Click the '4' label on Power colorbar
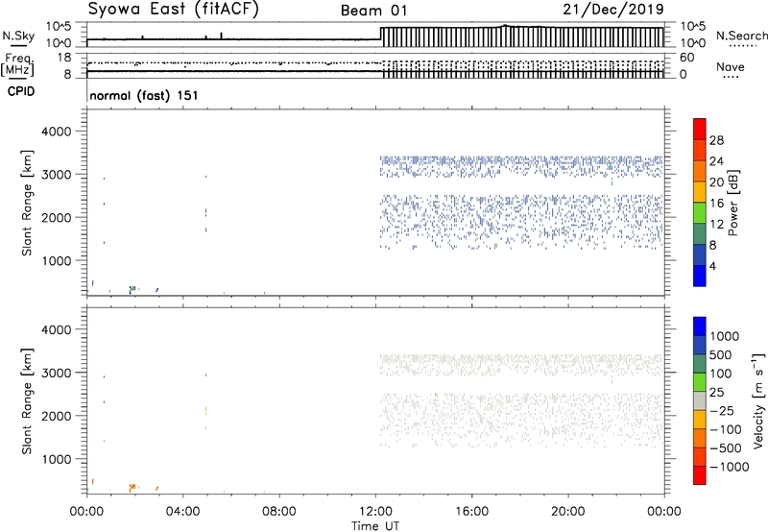Viewport: 768px width, 532px height. click(712, 266)
